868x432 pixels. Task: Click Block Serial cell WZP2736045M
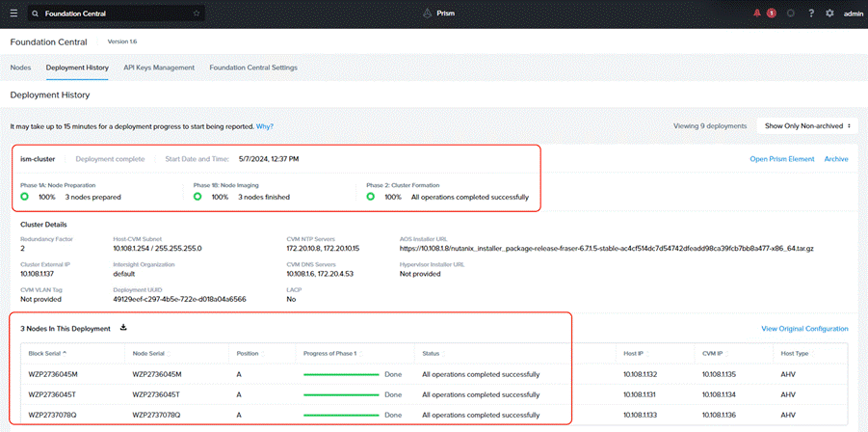tap(53, 374)
